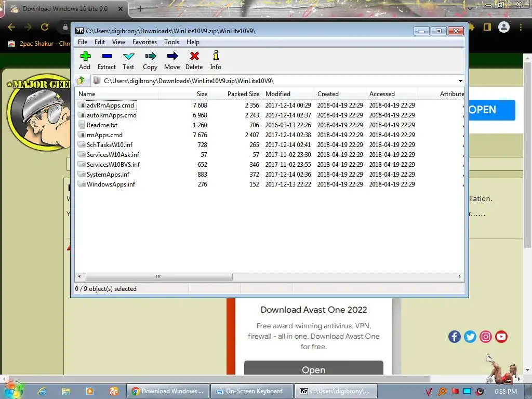Open the Chrome three-dot menu
This screenshot has height=399, width=532.
[x=521, y=27]
